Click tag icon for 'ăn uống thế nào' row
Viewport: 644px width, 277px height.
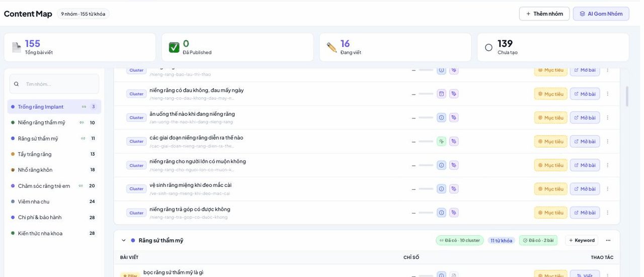[x=454, y=117]
